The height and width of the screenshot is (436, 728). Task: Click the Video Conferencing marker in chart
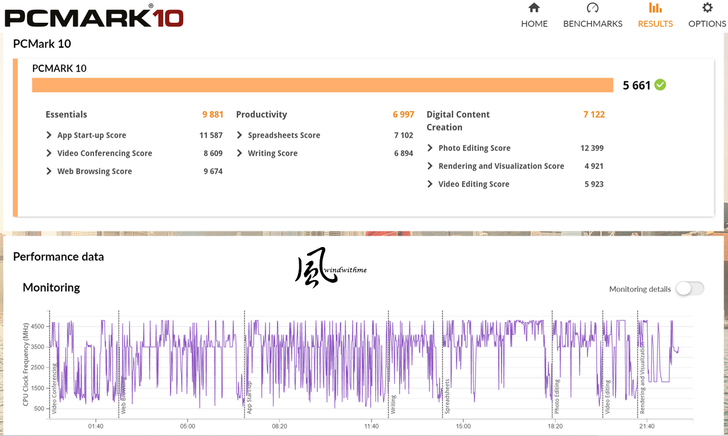(x=54, y=389)
